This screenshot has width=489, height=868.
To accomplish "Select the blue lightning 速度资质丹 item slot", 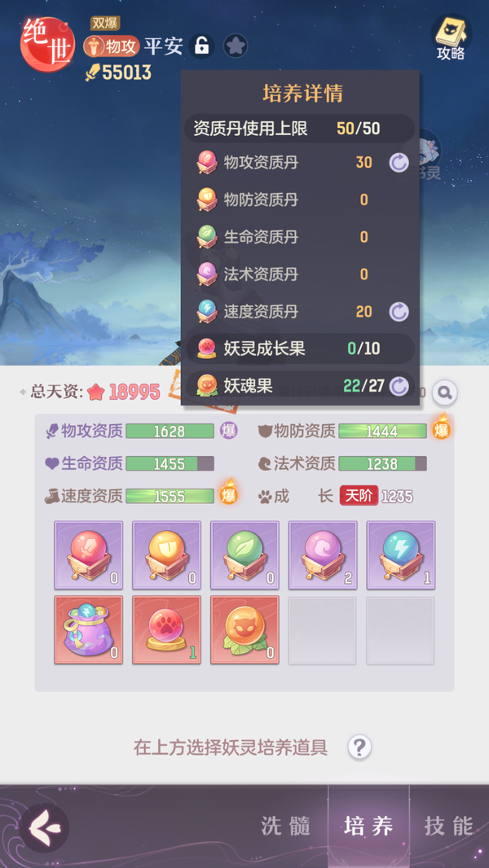I will 401,555.
